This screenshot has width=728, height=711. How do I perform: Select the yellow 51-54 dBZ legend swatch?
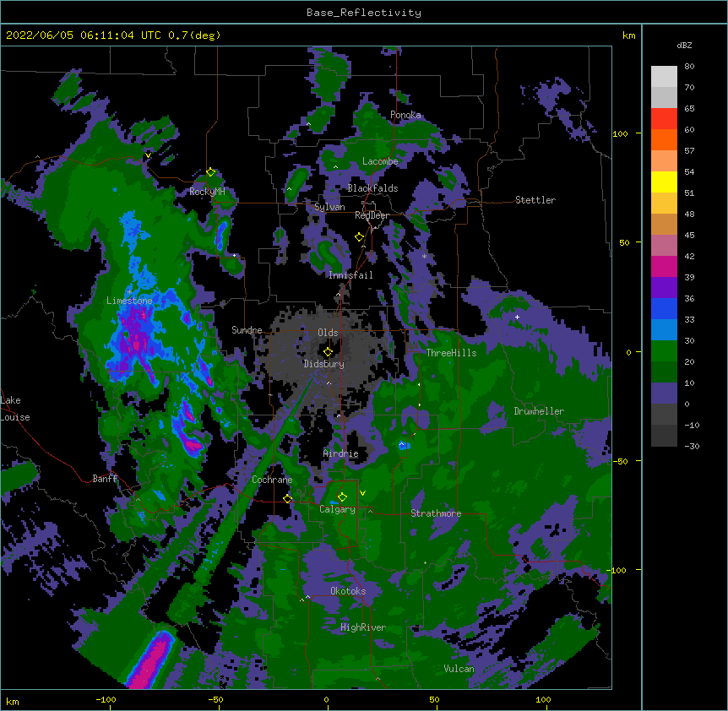(664, 182)
